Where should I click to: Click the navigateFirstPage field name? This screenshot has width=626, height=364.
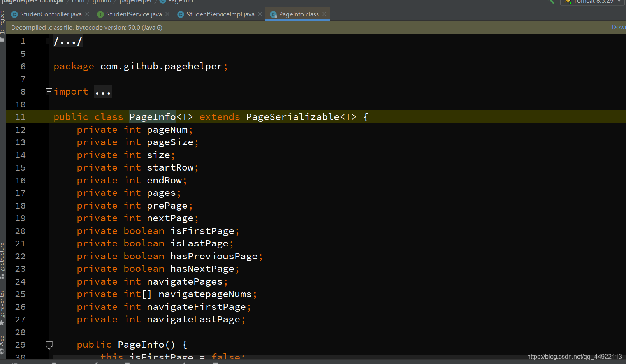click(196, 307)
